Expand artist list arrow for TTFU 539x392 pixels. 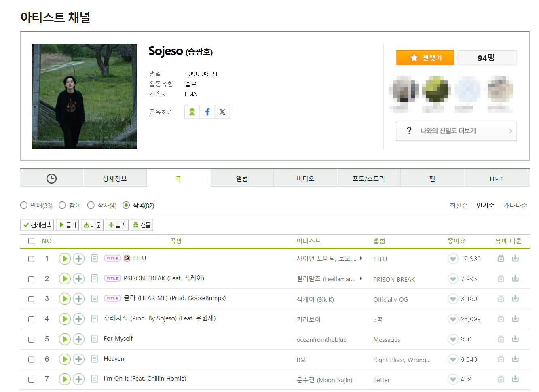[x=361, y=258]
